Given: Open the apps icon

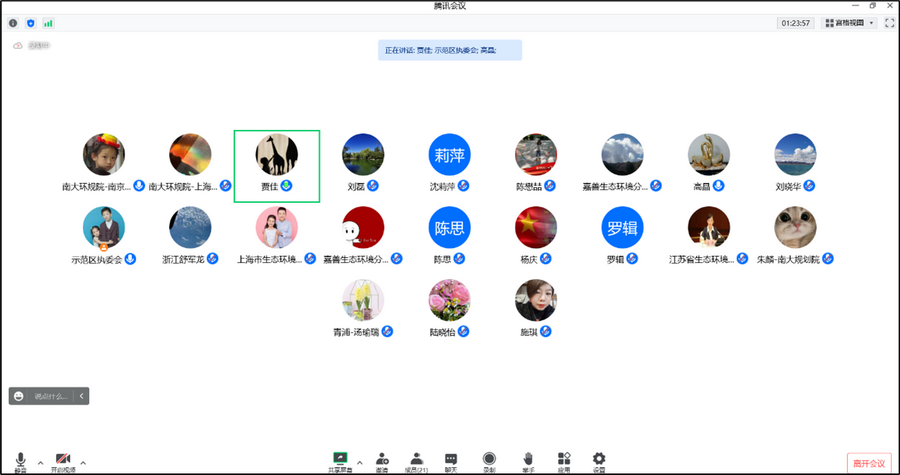Looking at the screenshot, I should click(x=564, y=459).
